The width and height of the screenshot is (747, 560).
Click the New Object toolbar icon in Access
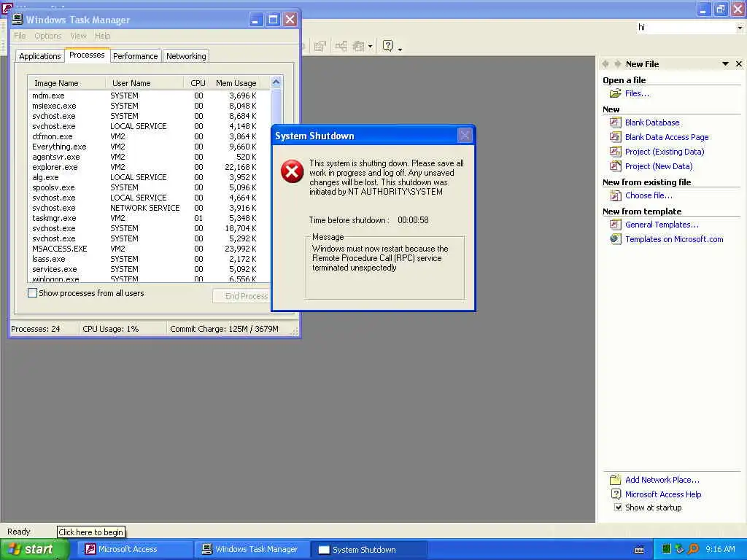[358, 46]
